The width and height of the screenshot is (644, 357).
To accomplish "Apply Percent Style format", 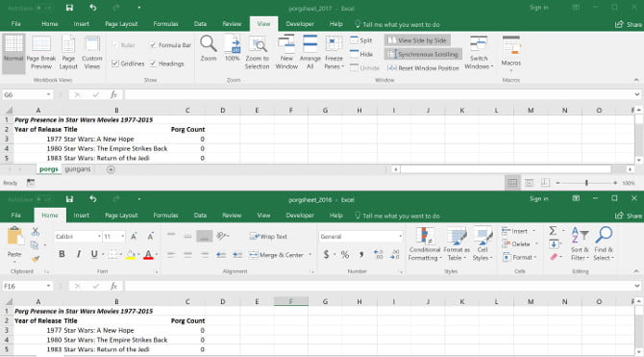I will [345, 255].
